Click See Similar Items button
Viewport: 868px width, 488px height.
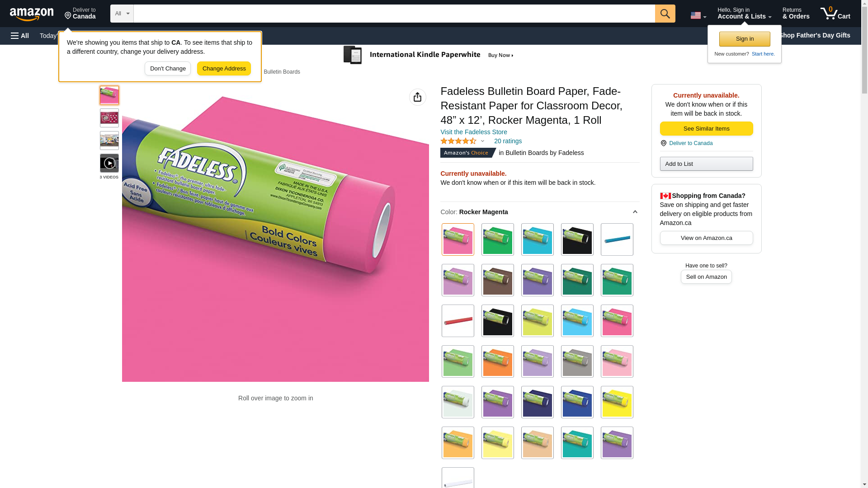[706, 129]
